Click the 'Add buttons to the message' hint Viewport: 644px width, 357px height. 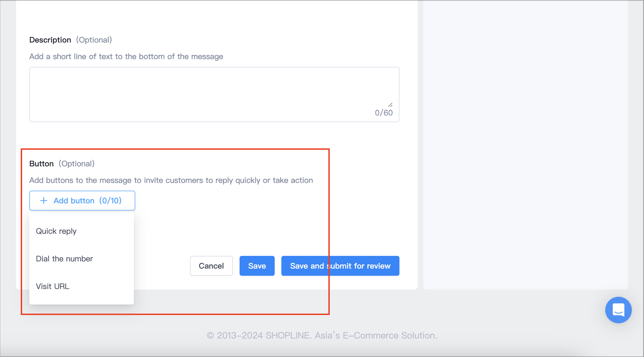pyautogui.click(x=171, y=180)
